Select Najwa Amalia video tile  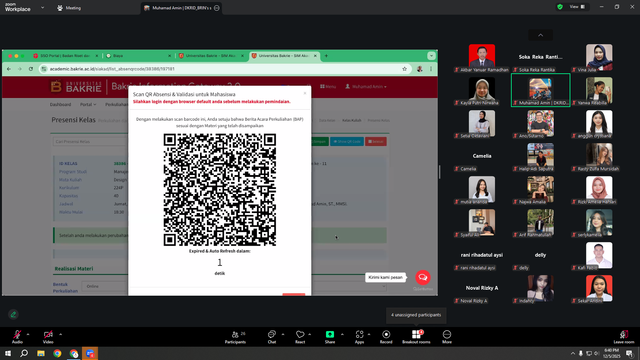pyautogui.click(x=540, y=189)
